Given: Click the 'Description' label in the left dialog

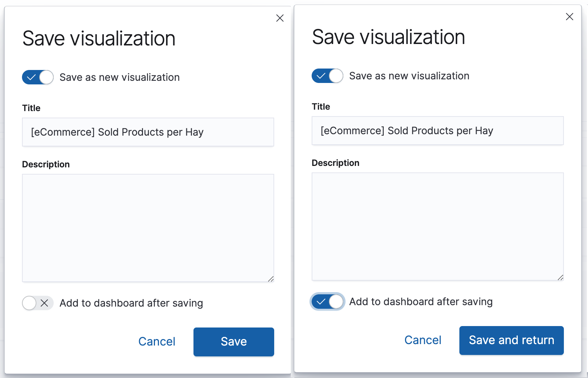Looking at the screenshot, I should [x=46, y=164].
